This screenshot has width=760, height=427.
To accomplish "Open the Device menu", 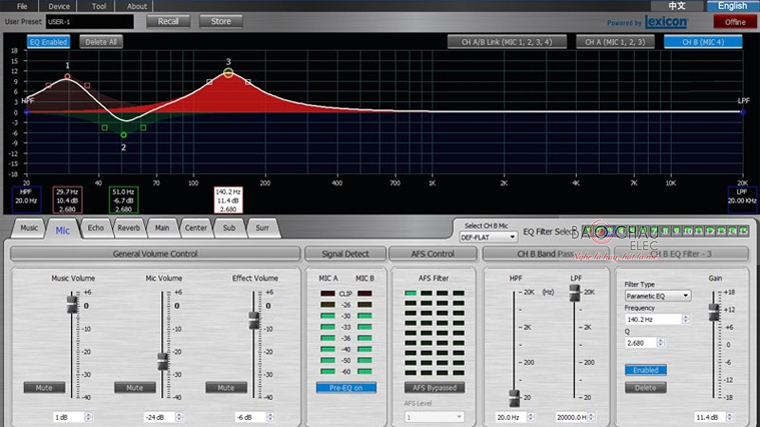I will coord(59,6).
